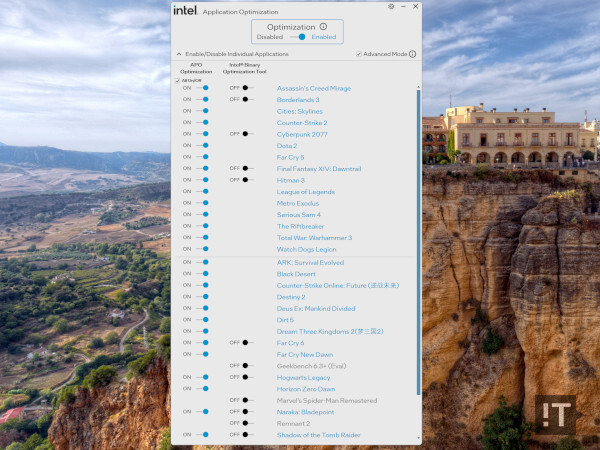Toggle the main Optimization Disabled/Enabled switch

point(298,37)
